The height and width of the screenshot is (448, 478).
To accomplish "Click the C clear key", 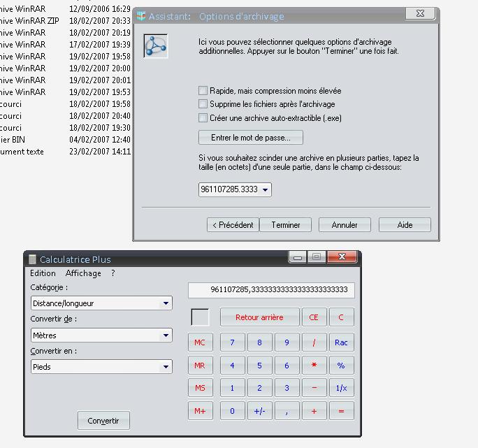I will click(x=341, y=317).
